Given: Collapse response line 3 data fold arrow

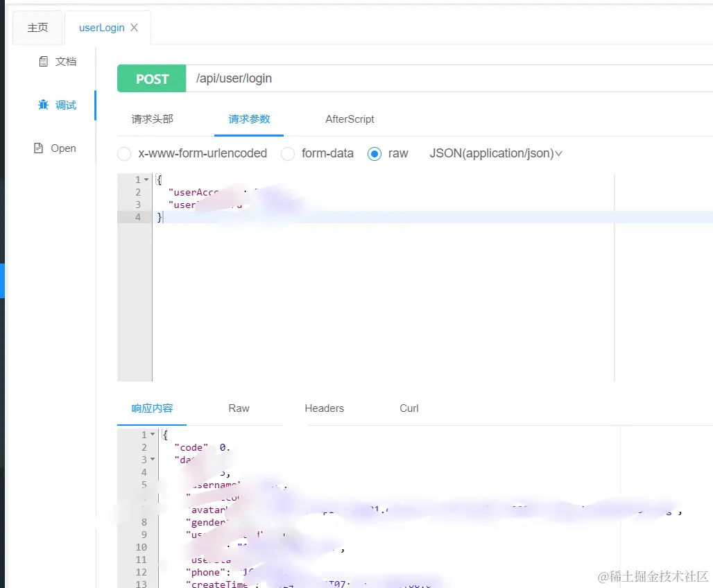Looking at the screenshot, I should tap(153, 459).
